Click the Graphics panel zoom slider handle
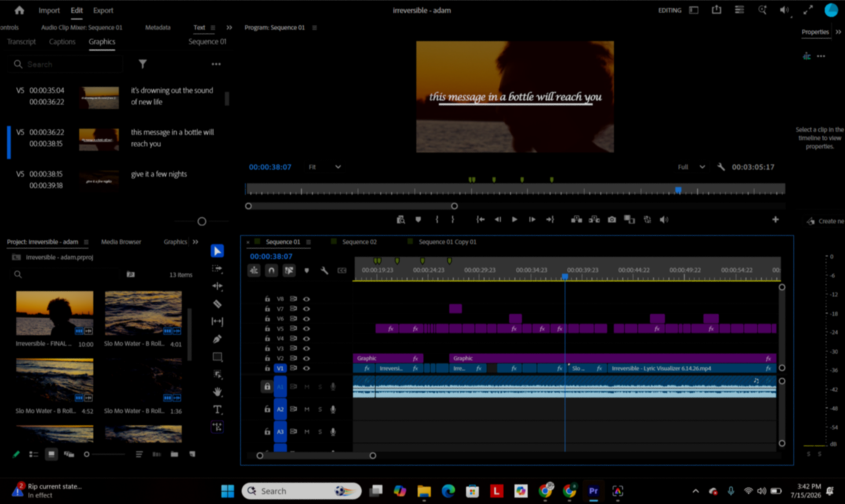Screen dimensions: 845x504 [x=202, y=221]
